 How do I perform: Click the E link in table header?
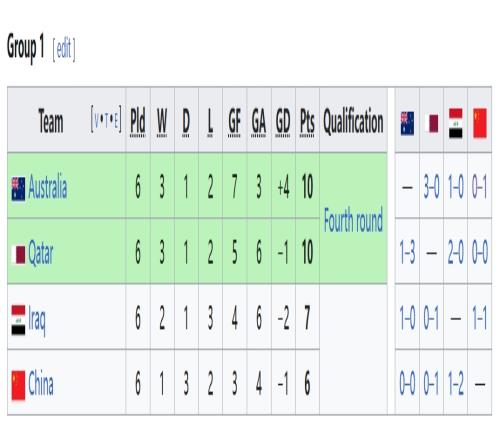116,121
